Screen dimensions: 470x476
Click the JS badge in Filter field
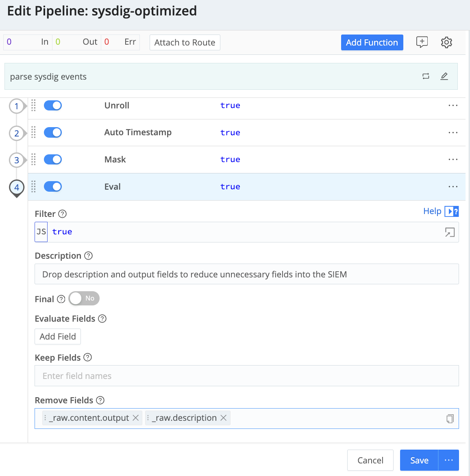(41, 232)
